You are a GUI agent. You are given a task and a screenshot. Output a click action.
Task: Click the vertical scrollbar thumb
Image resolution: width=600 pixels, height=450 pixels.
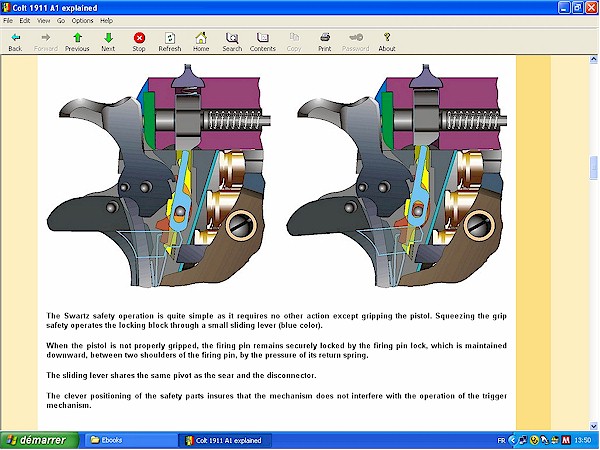click(593, 167)
